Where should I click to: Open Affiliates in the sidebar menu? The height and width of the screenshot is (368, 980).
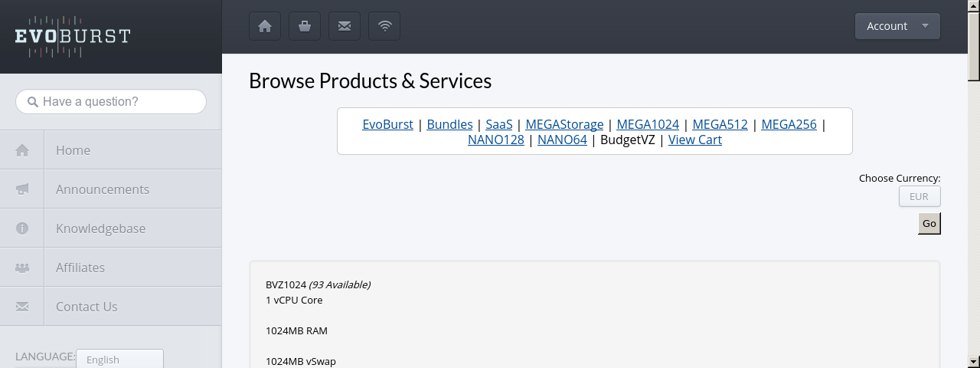(x=111, y=268)
